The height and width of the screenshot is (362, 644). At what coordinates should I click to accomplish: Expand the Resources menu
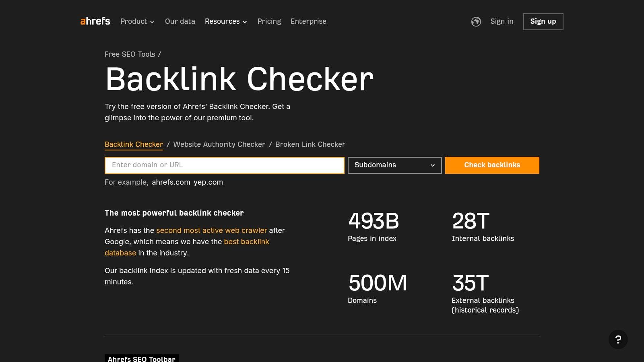click(x=226, y=21)
